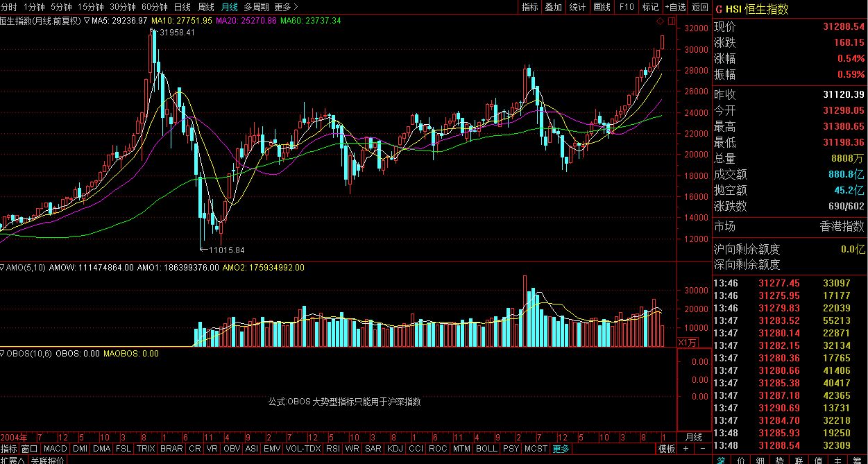This screenshot has height=464, width=868.
Task: Click the minus button beside 模板
Action: pos(703,449)
